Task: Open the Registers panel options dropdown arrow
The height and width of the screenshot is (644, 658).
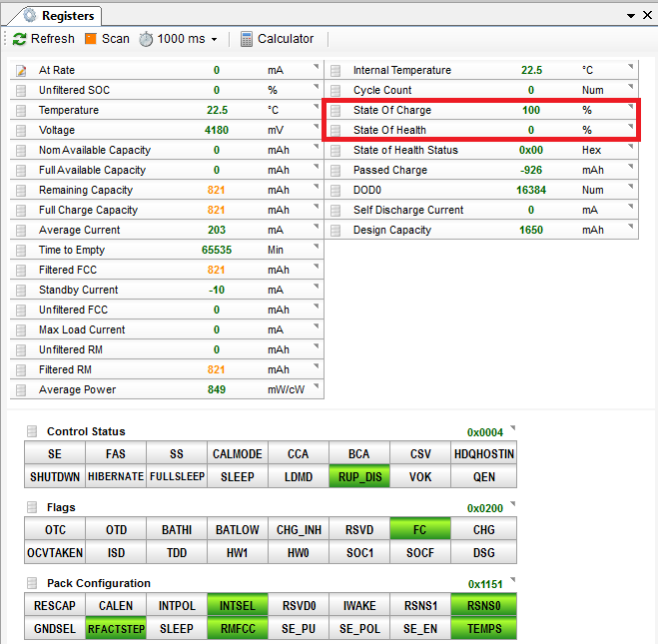Action: 630,16
